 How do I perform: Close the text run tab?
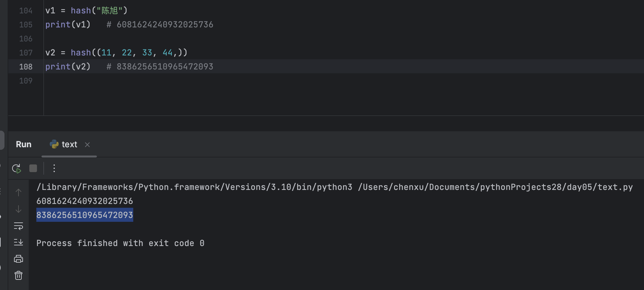point(87,145)
